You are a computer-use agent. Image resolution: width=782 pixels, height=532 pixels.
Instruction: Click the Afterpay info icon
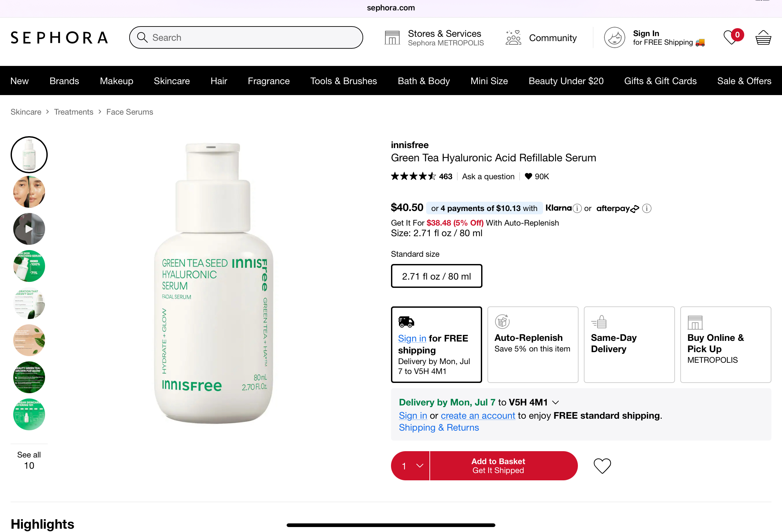point(646,208)
